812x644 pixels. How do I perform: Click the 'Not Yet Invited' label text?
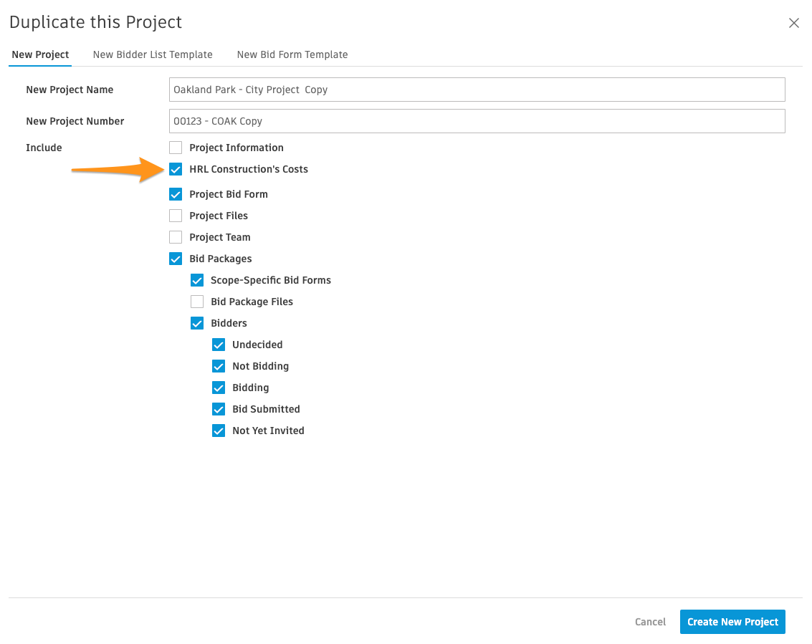268,431
